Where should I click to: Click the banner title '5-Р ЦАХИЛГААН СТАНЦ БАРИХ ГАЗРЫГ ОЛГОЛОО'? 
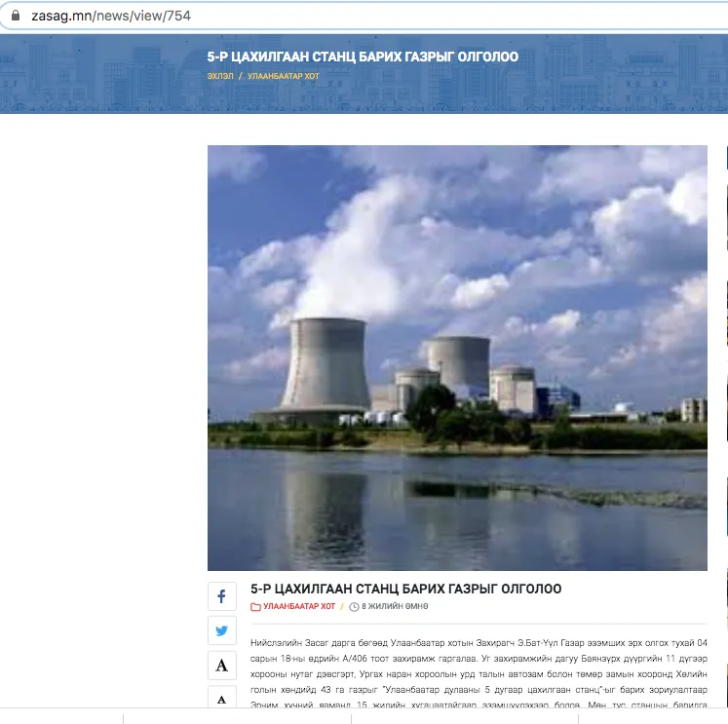[x=363, y=57]
